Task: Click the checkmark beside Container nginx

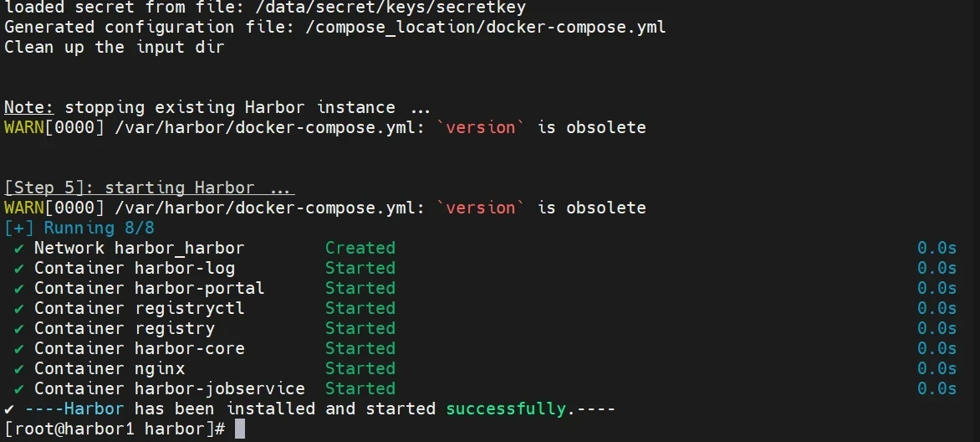Action: tap(18, 368)
